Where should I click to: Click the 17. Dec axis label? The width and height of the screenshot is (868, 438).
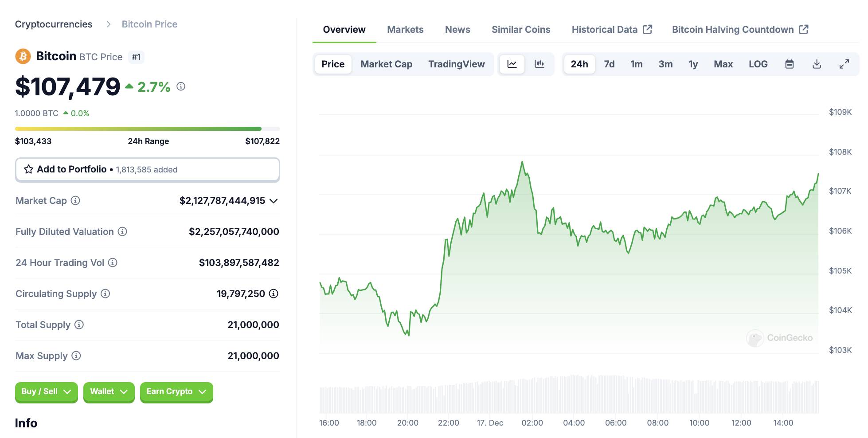[x=490, y=423]
